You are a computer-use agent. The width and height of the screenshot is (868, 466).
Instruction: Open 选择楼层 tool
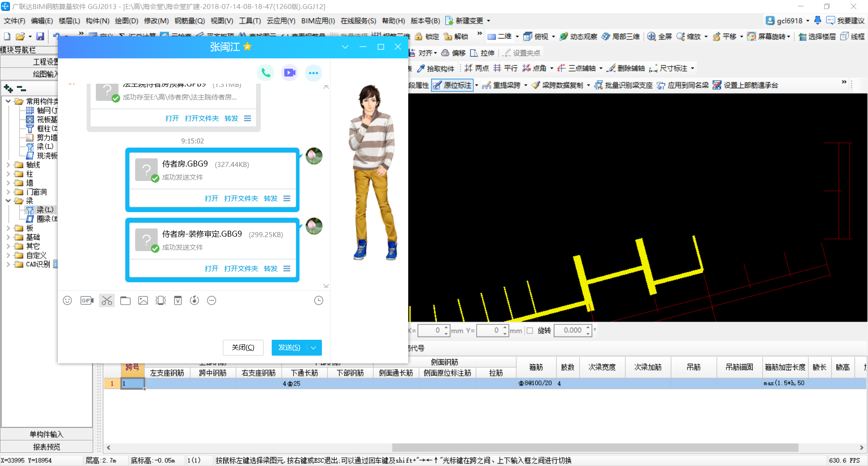[817, 37]
